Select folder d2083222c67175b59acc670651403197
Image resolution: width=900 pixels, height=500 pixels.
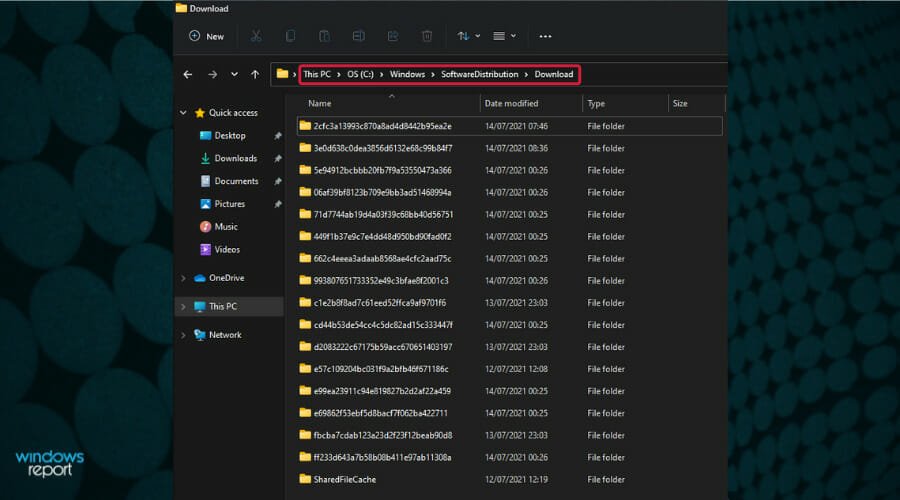coord(383,347)
